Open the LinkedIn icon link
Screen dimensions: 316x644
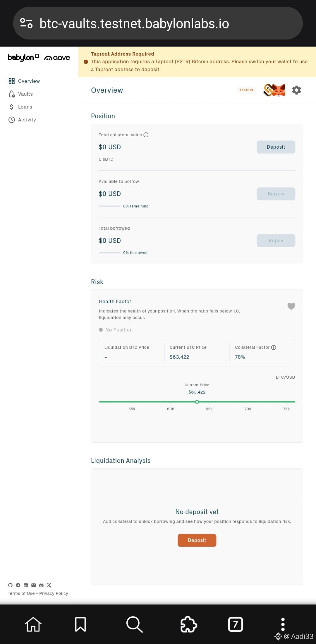point(26,585)
